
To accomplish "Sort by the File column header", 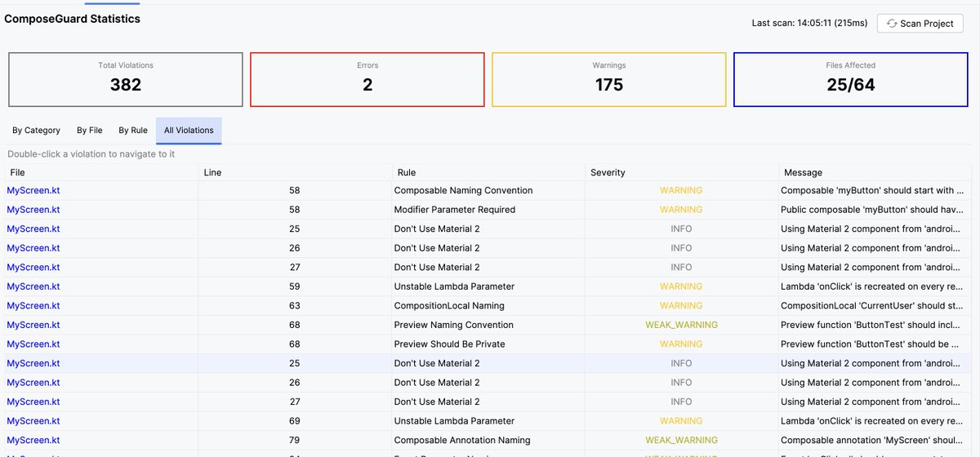I will point(101,172).
